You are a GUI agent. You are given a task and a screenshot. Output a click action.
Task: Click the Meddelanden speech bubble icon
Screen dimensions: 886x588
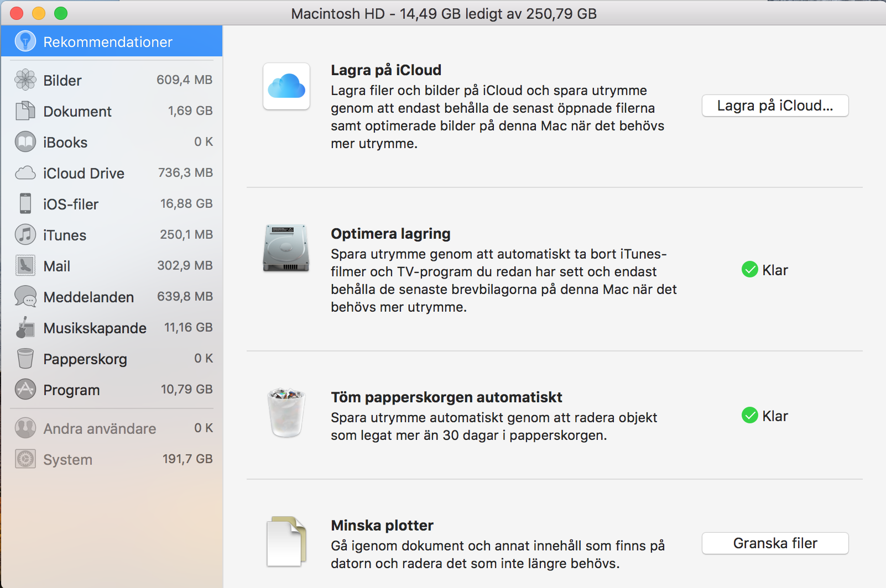coord(25,297)
